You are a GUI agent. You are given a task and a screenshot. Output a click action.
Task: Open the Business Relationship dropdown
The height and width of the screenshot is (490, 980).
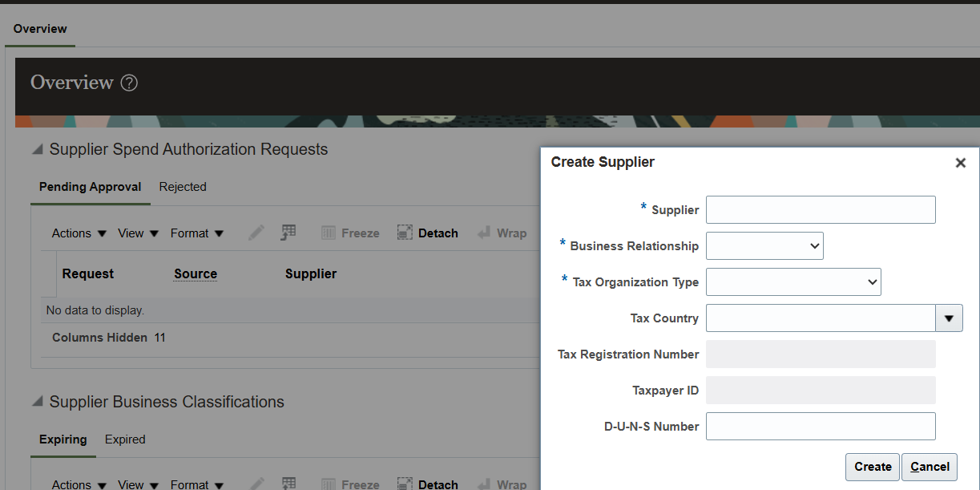[x=764, y=246]
